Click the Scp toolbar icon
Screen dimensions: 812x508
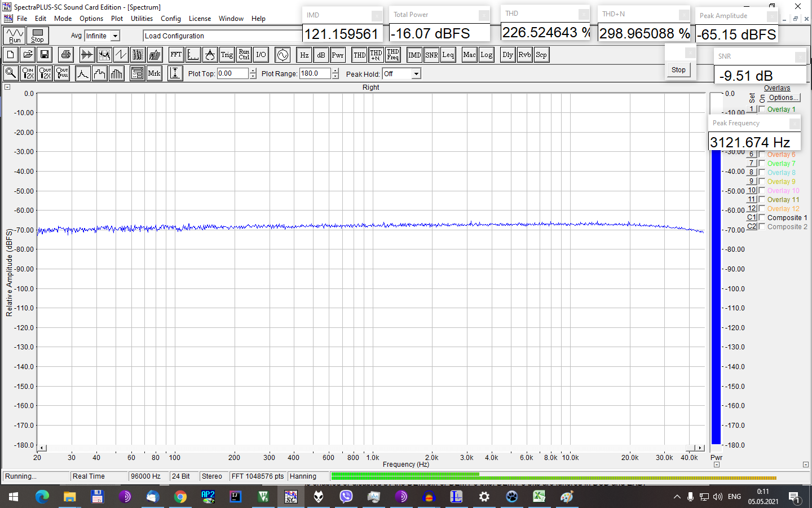[x=541, y=55]
